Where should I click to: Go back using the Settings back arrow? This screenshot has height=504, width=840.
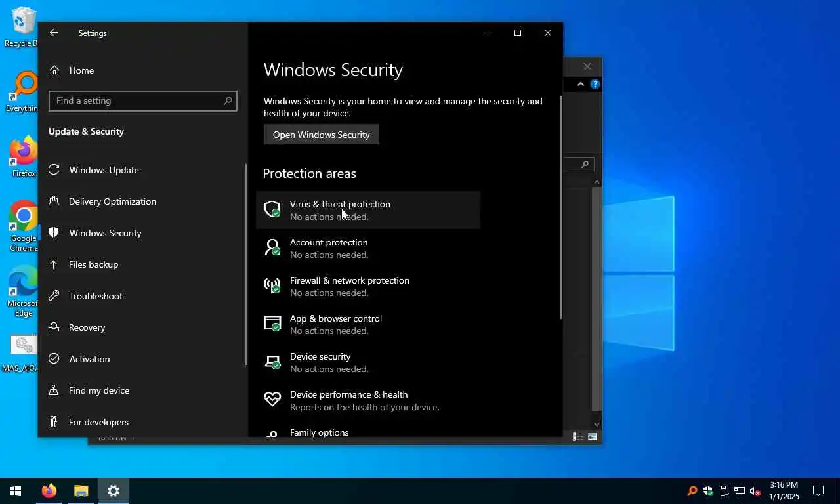pyautogui.click(x=54, y=33)
